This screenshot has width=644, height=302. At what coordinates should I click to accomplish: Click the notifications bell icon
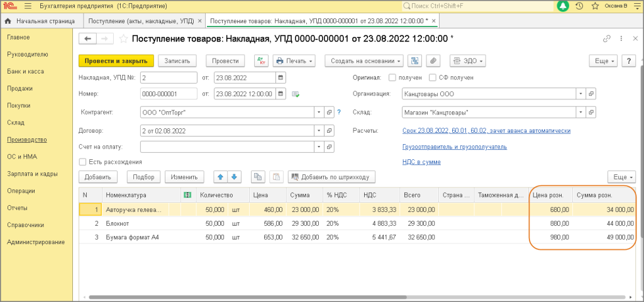(x=563, y=6)
